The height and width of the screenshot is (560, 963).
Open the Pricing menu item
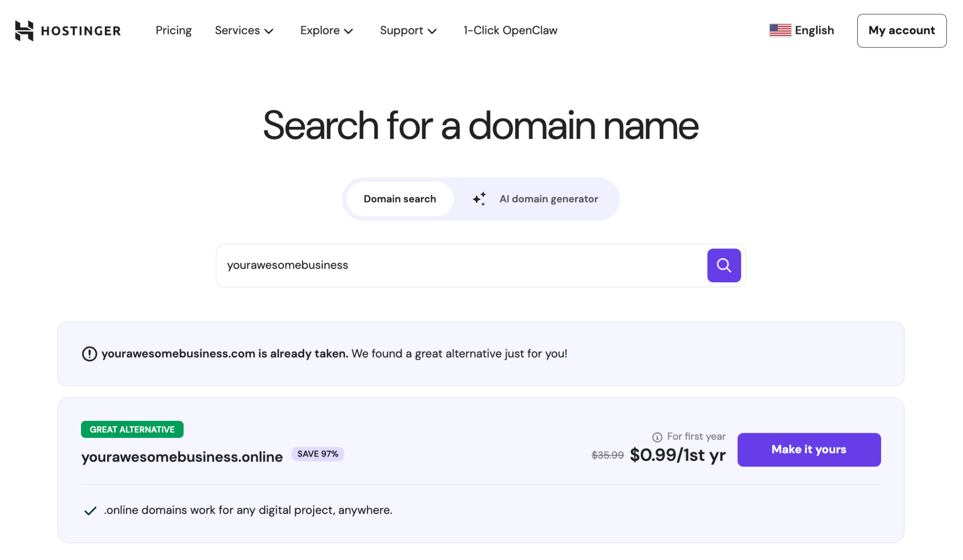[174, 30]
